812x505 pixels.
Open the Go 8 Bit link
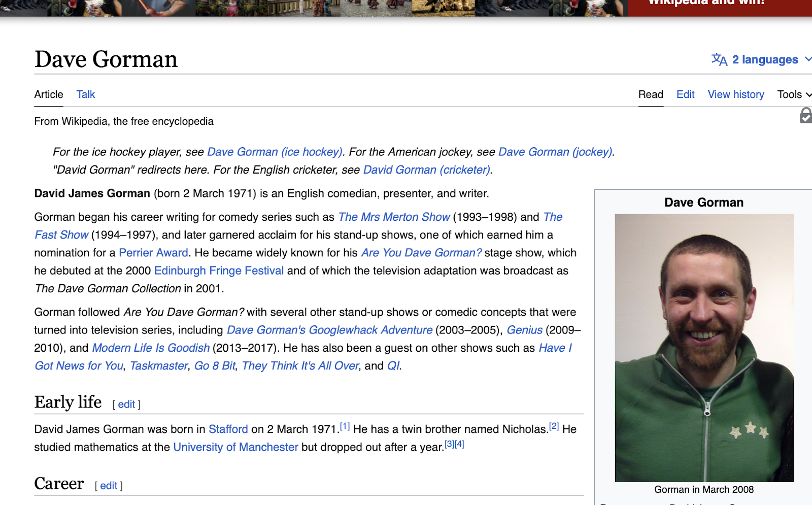coord(215,365)
